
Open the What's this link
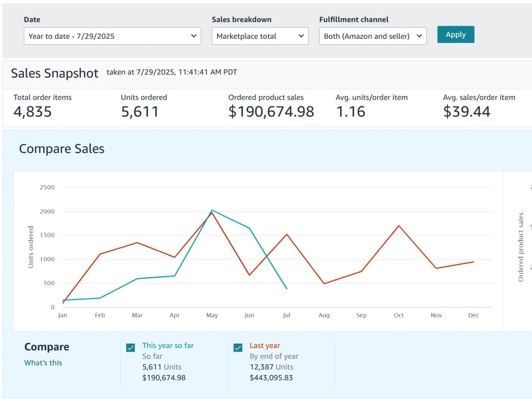point(43,363)
